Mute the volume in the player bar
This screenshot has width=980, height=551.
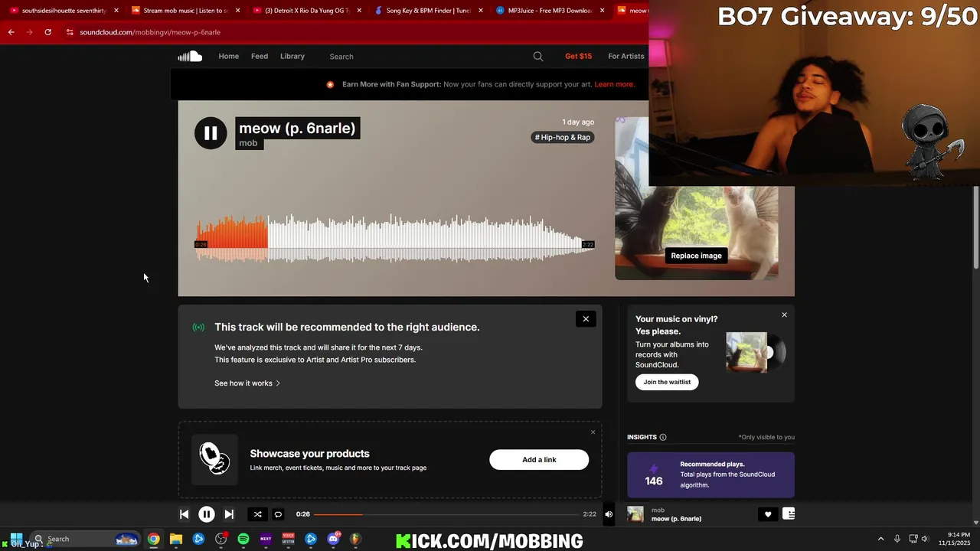[609, 514]
